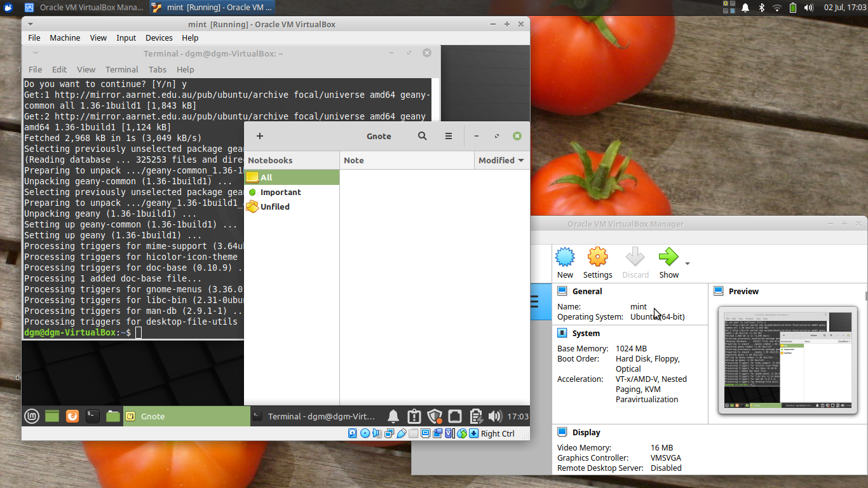Click the hard disk activity icon in VM status bar
The image size is (868, 488).
352,433
